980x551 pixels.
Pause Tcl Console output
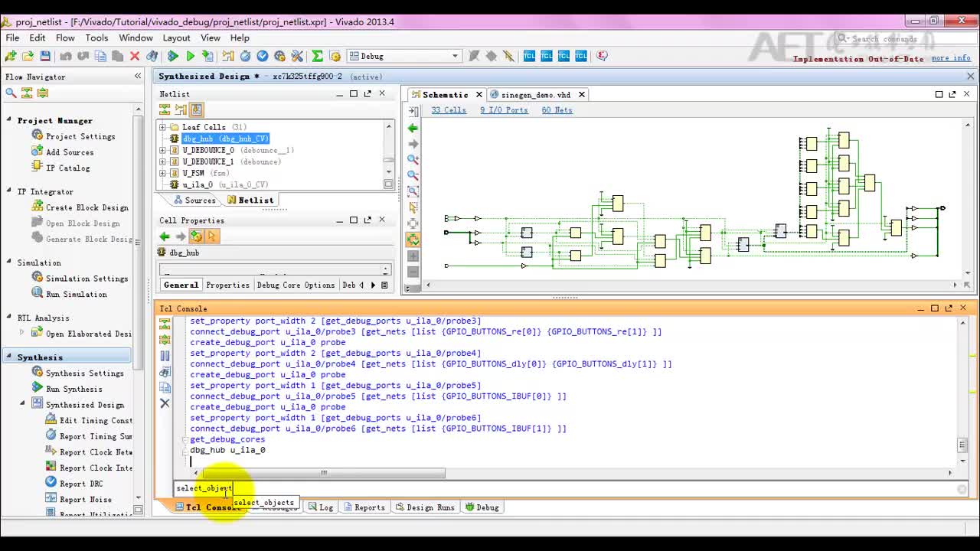tap(165, 356)
